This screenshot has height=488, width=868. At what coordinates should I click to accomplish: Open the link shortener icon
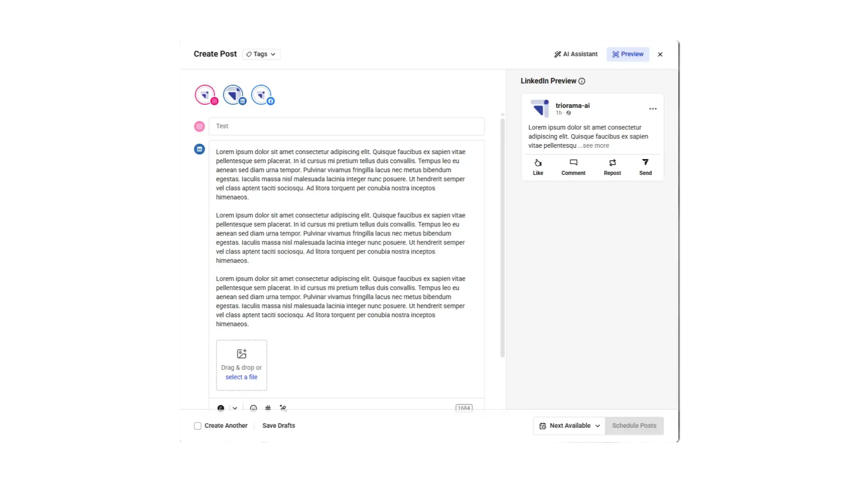pyautogui.click(x=283, y=408)
